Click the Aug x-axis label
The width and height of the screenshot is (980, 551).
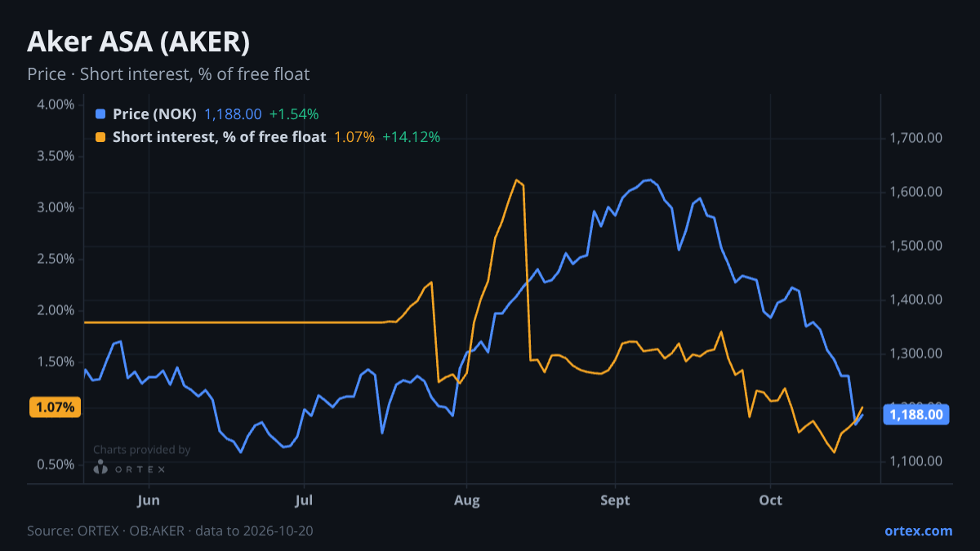[x=466, y=500]
